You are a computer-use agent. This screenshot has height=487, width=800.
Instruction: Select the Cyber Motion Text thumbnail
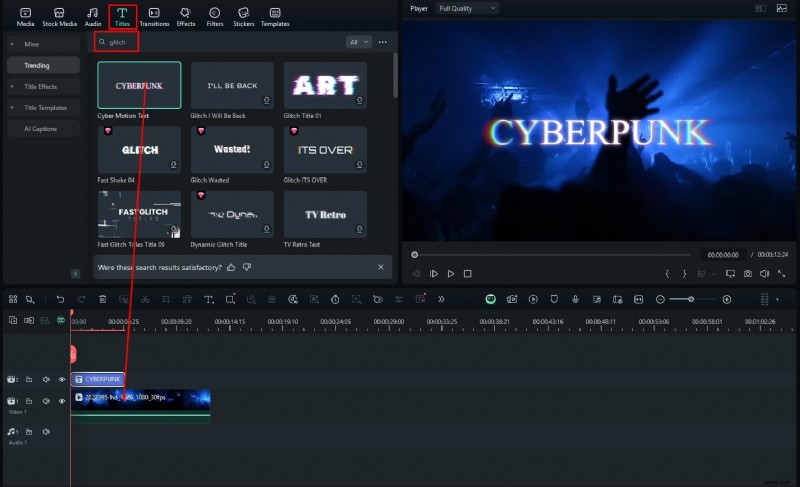[x=139, y=85]
